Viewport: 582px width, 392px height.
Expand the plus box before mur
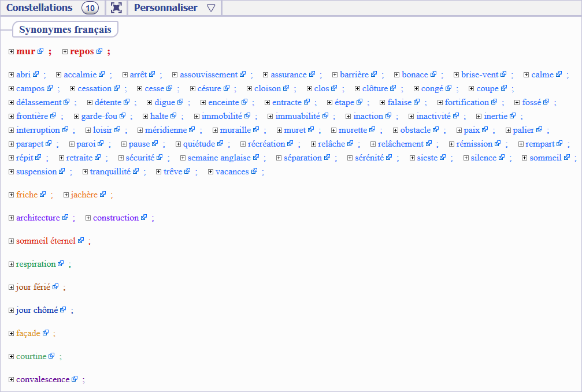(x=12, y=52)
